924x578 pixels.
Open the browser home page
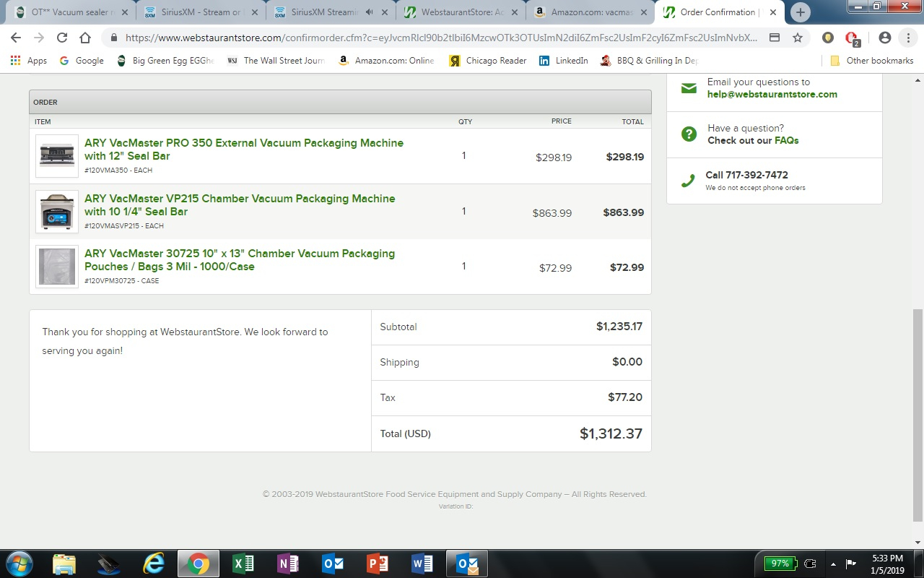tap(85, 38)
